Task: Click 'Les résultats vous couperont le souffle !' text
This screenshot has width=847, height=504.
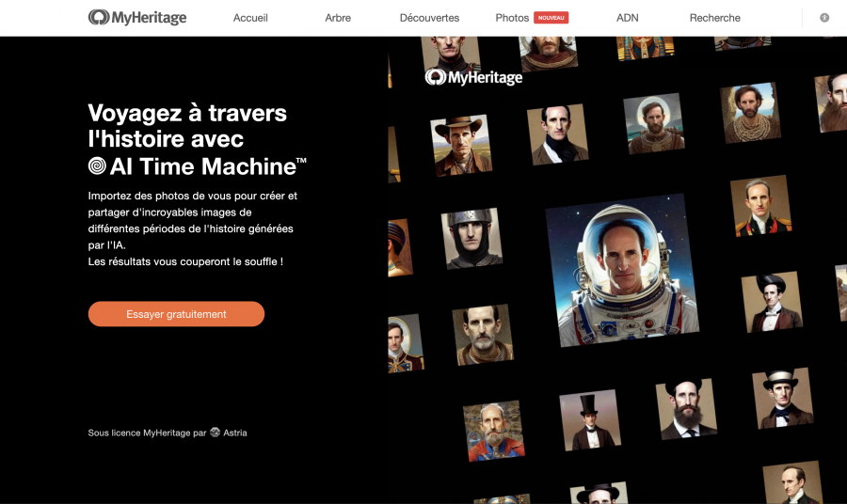Action: click(x=185, y=261)
